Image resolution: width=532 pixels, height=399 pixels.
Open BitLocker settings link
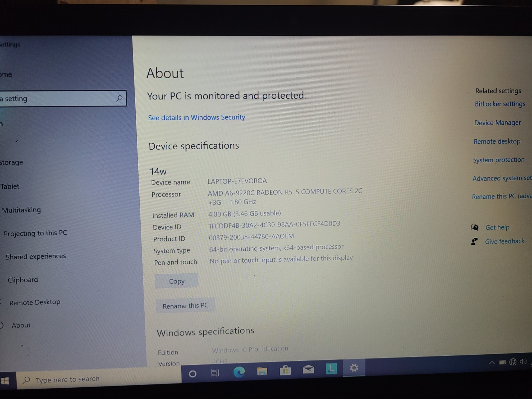pos(500,104)
